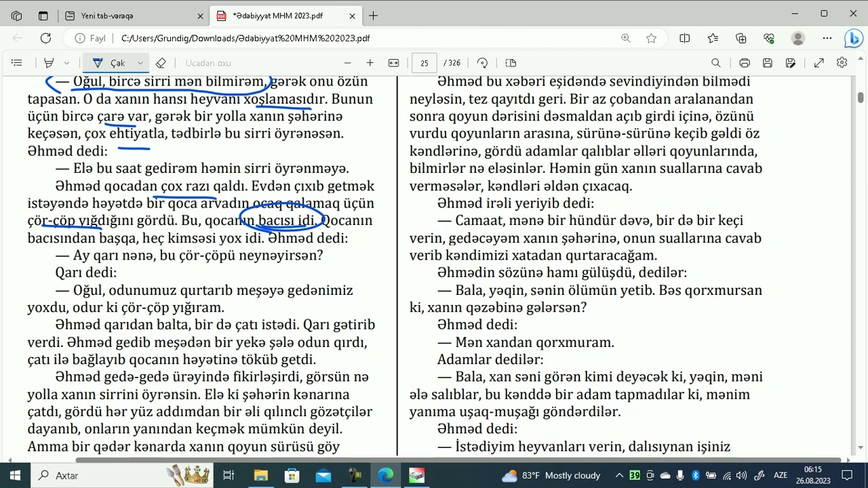868x488 pixels.
Task: Switch the AZE input language
Action: pos(781,475)
